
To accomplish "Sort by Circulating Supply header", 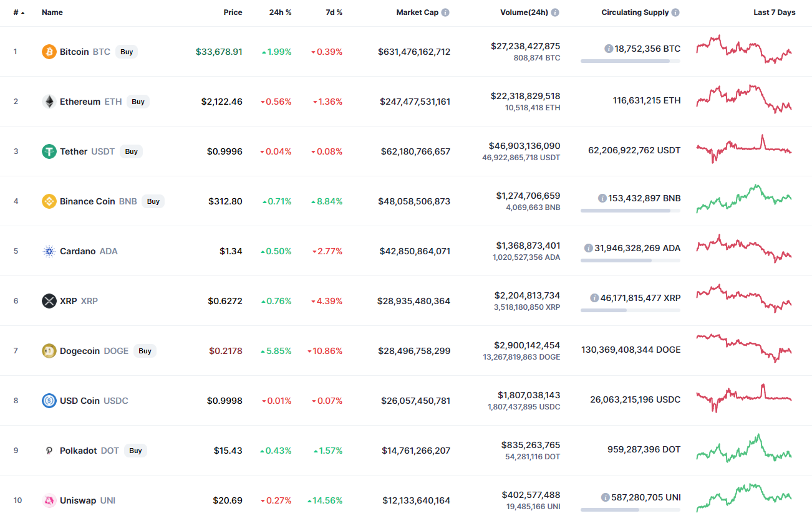I will point(635,12).
